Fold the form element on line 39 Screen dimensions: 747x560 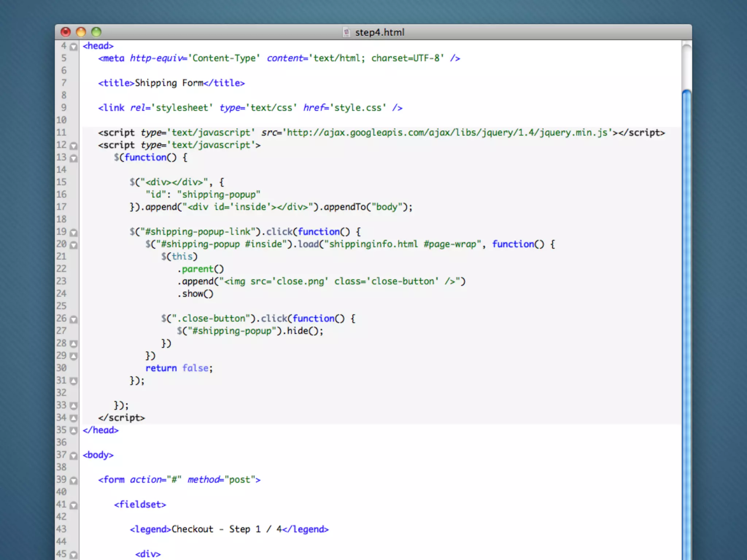coord(74,481)
